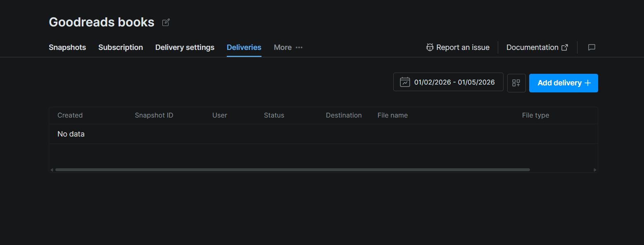Image resolution: width=644 pixels, height=245 pixels.
Task: Click the calendar icon in date range
Action: pos(405,82)
